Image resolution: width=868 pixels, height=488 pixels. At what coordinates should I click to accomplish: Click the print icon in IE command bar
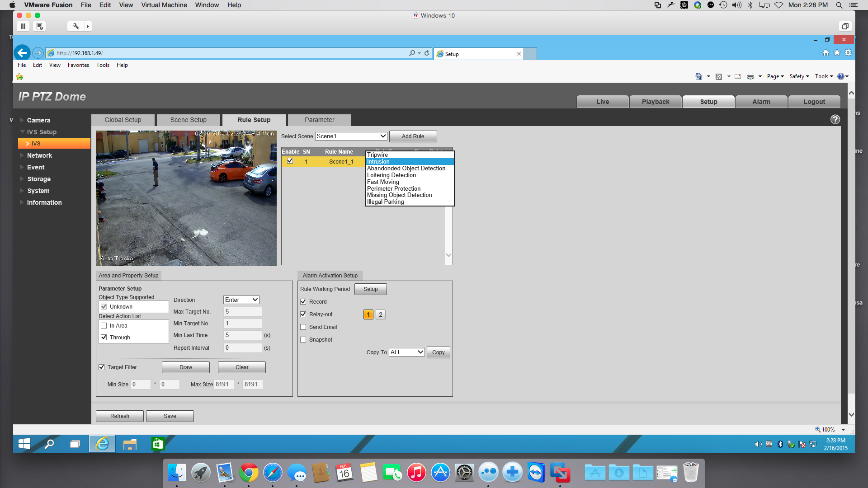click(x=750, y=76)
